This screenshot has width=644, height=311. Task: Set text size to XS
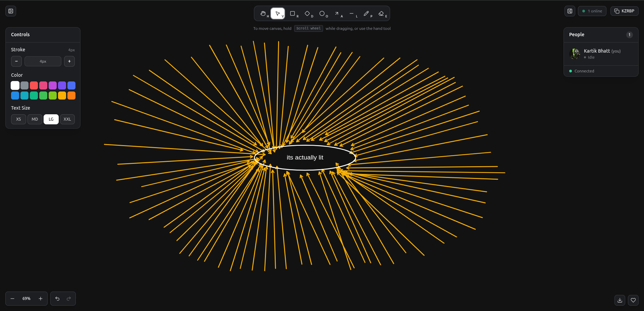[x=18, y=119]
